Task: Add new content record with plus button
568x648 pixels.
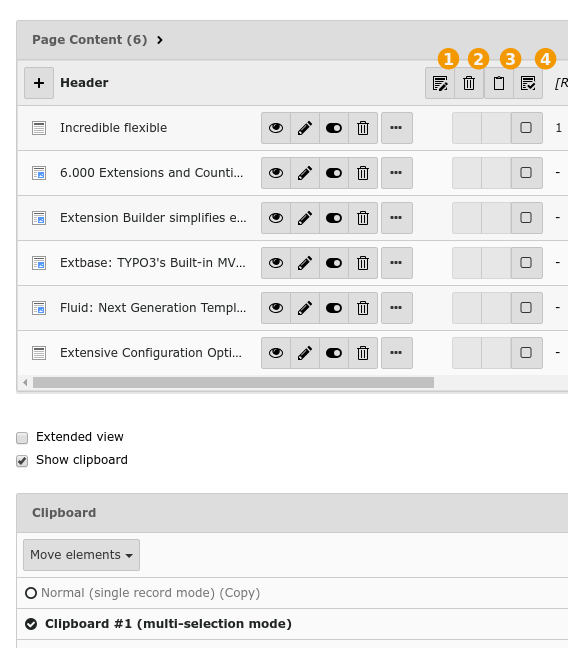Action: [39, 83]
